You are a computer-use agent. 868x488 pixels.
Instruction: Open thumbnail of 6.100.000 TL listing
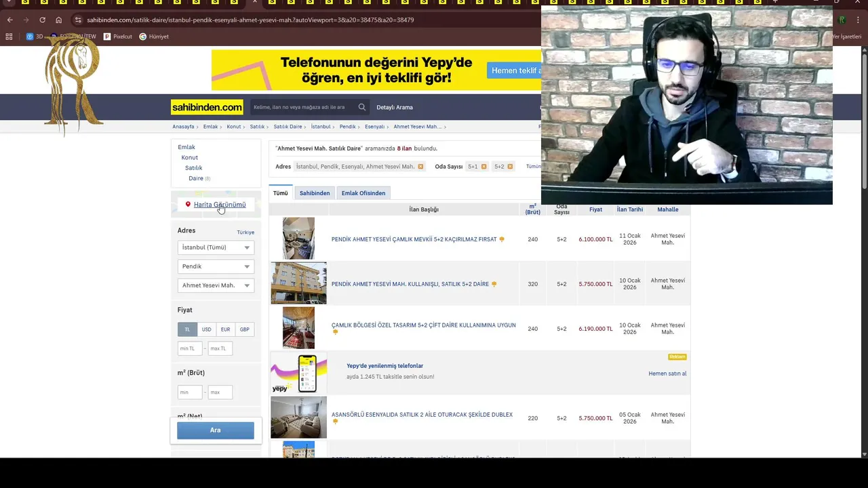(298, 239)
